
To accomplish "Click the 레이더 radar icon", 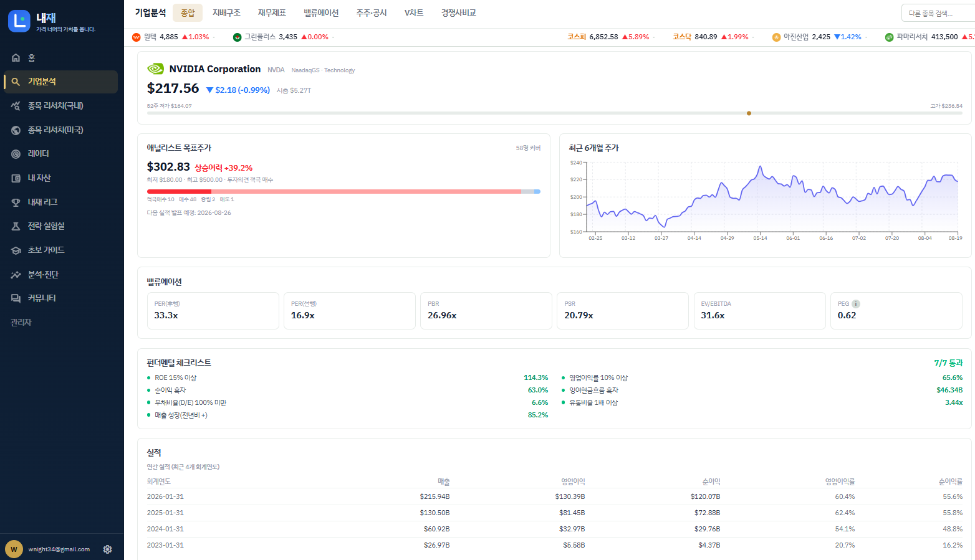I will click(16, 154).
